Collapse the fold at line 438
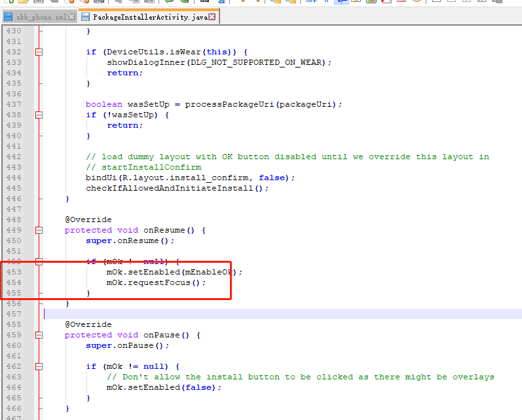The image size is (522, 420). click(x=39, y=115)
